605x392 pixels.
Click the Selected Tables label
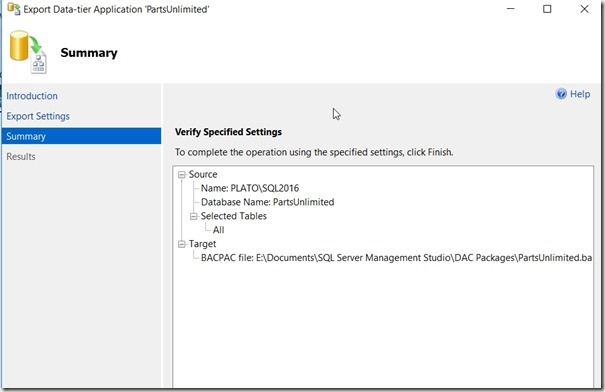coord(233,216)
